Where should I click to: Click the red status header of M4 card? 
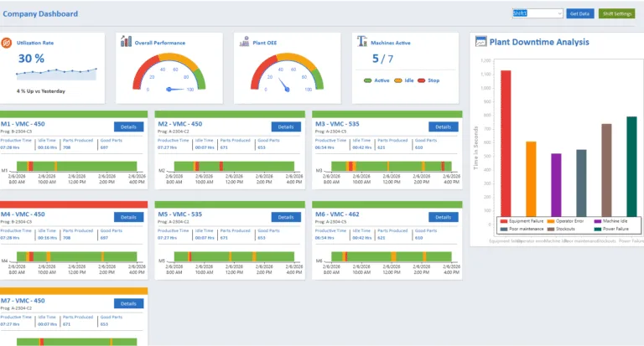(x=74, y=204)
